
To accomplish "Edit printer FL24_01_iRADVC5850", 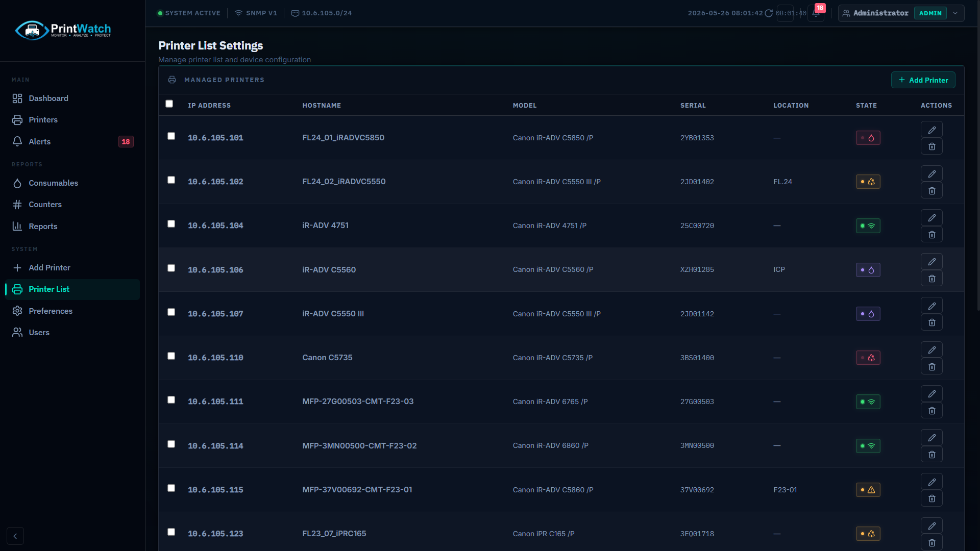I will pyautogui.click(x=932, y=130).
